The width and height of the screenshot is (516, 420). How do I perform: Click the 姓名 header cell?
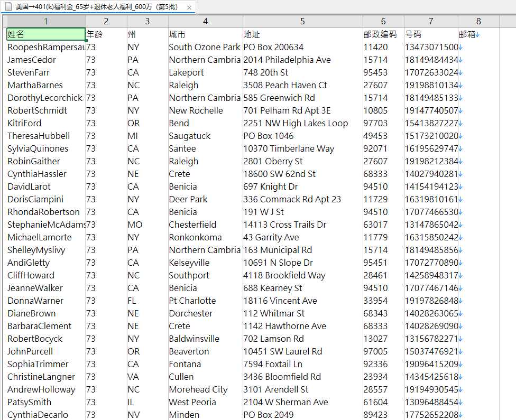pyautogui.click(x=46, y=34)
